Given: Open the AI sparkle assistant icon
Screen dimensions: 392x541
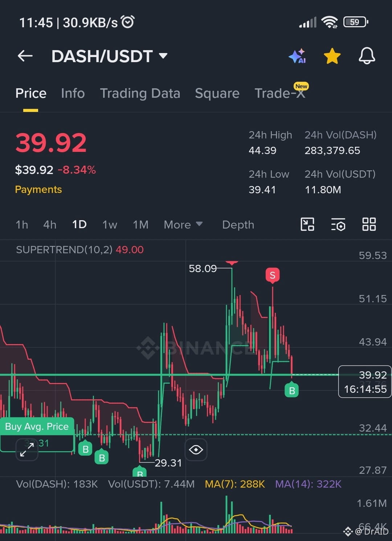Looking at the screenshot, I should (297, 56).
